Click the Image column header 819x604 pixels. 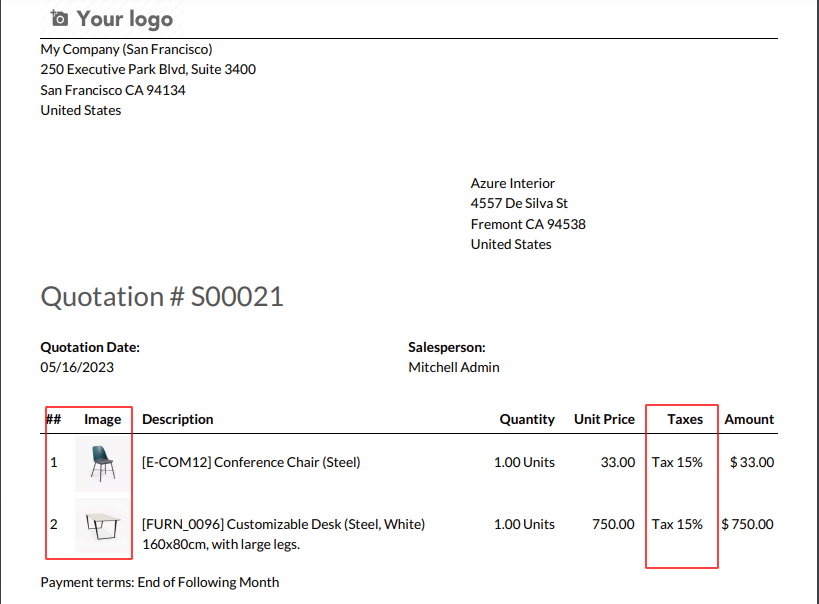pos(102,420)
